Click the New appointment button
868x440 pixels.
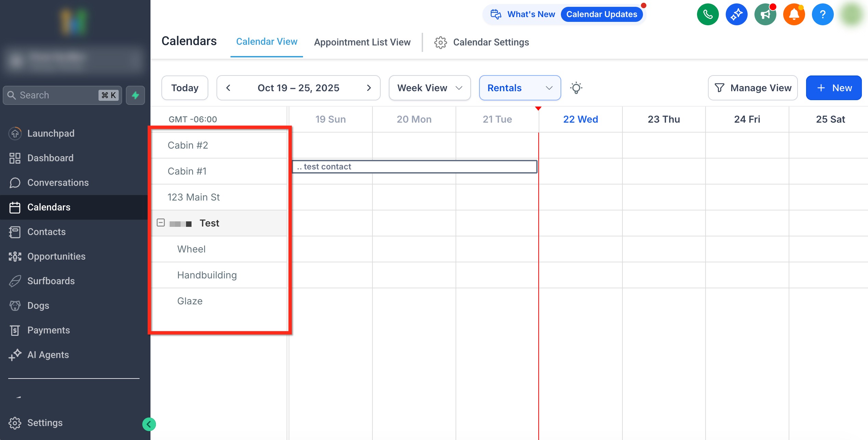click(x=833, y=88)
